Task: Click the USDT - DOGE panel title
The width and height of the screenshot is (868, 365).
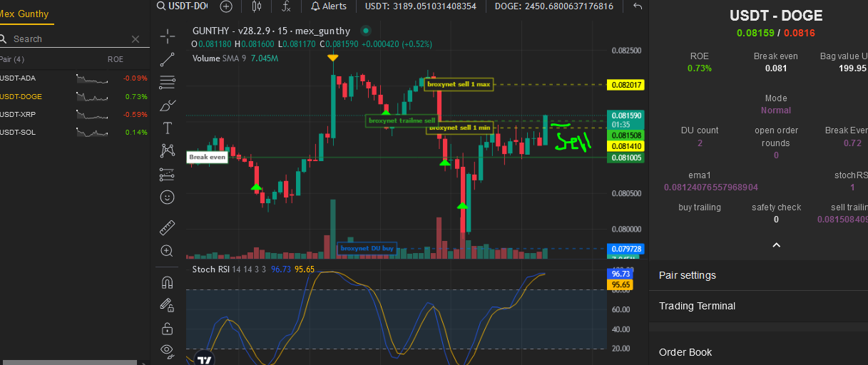Action: (776, 16)
